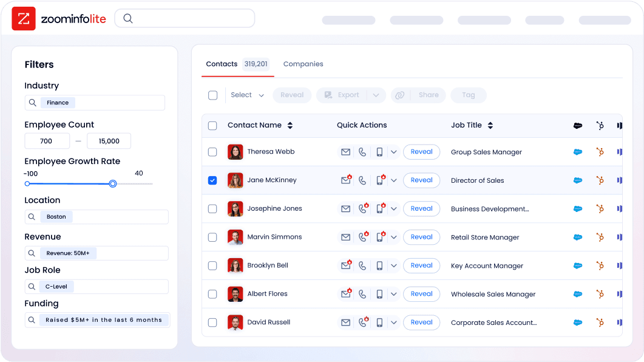Click the email icon for Theresa Webb
Screen dimensions: 644x362
pyautogui.click(x=345, y=152)
